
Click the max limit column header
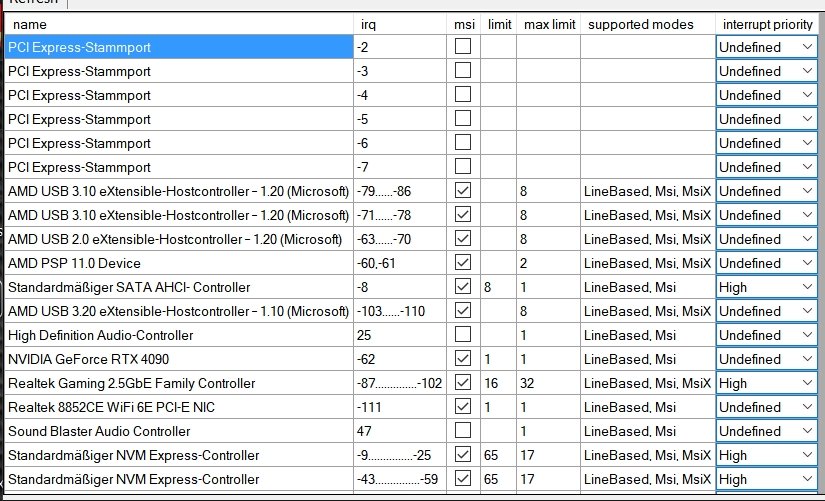[x=549, y=24]
